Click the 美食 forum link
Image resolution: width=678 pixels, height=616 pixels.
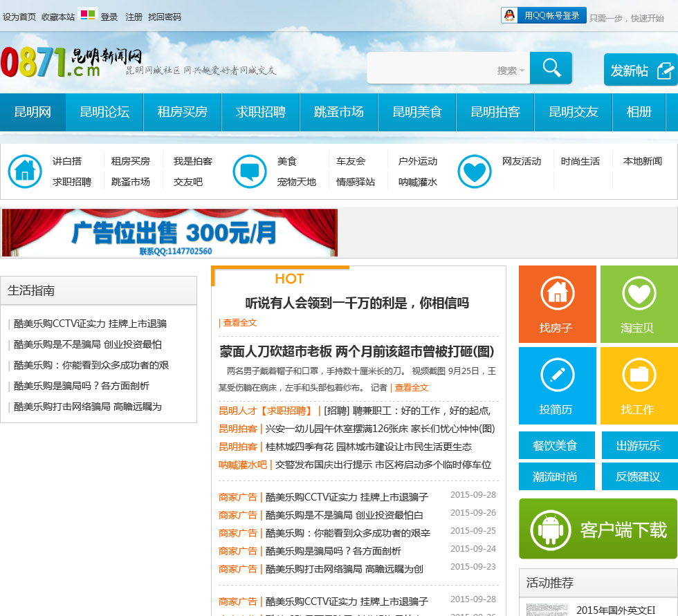pos(287,161)
